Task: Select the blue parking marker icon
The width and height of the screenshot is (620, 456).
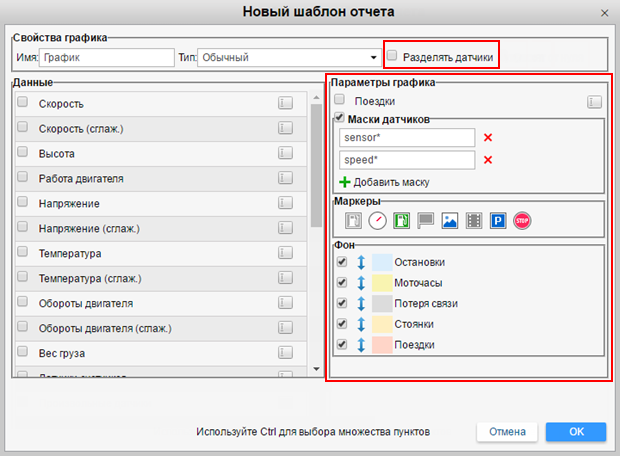Action: [498, 220]
